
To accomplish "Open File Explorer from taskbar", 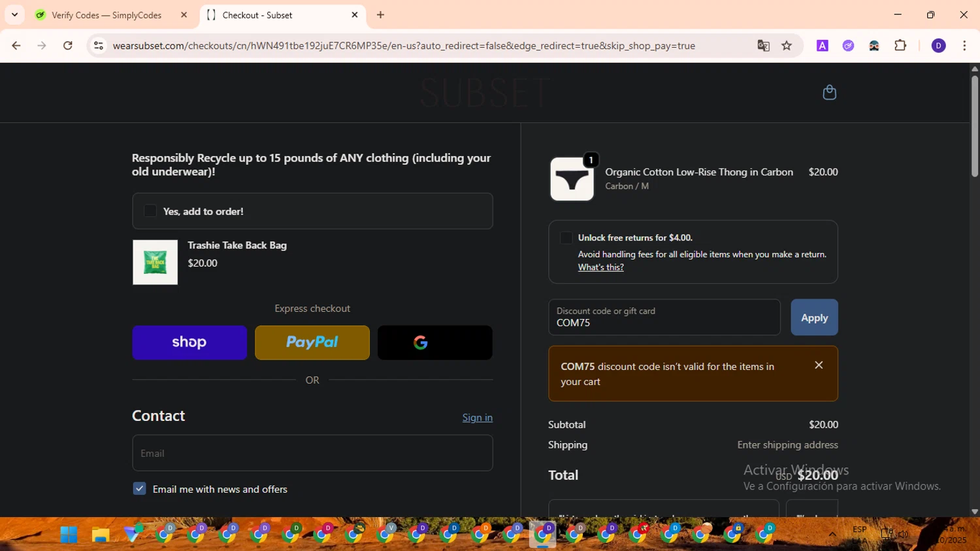I will (100, 535).
